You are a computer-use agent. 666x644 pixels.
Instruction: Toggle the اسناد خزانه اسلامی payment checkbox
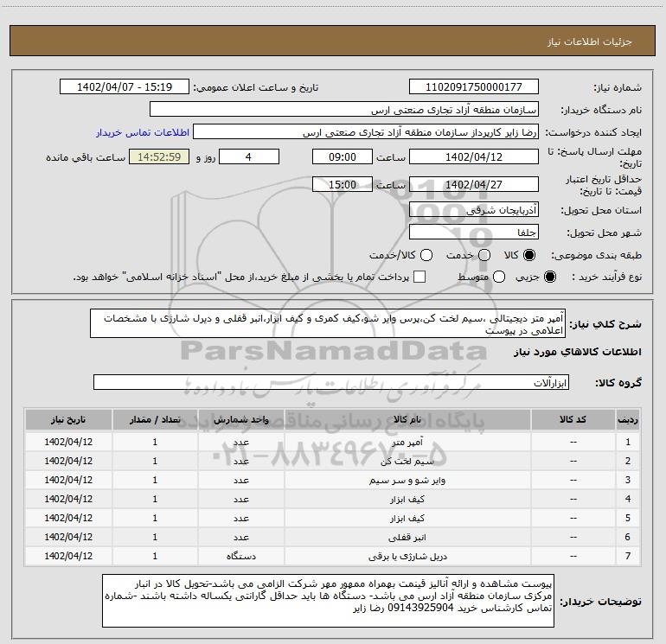tap(419, 277)
